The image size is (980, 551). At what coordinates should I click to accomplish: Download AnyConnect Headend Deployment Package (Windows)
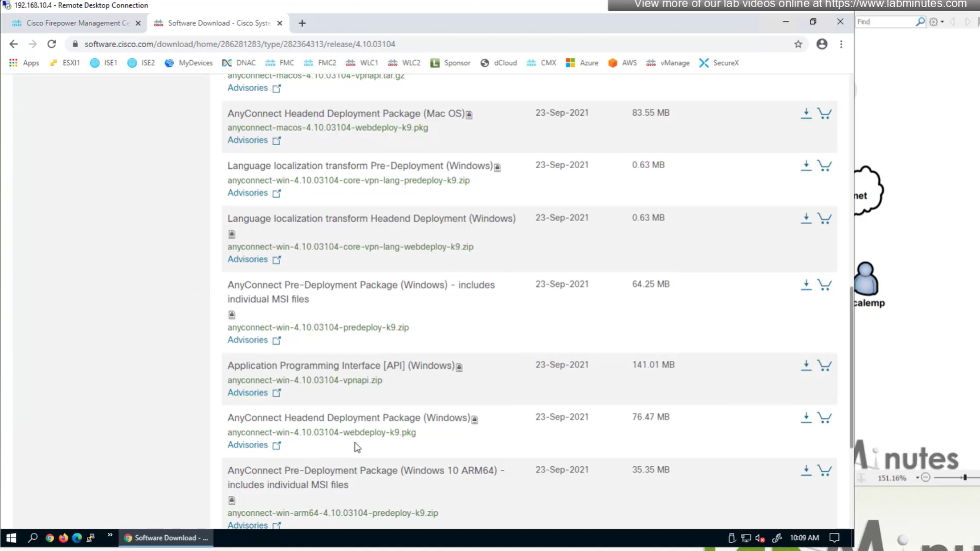coord(806,418)
